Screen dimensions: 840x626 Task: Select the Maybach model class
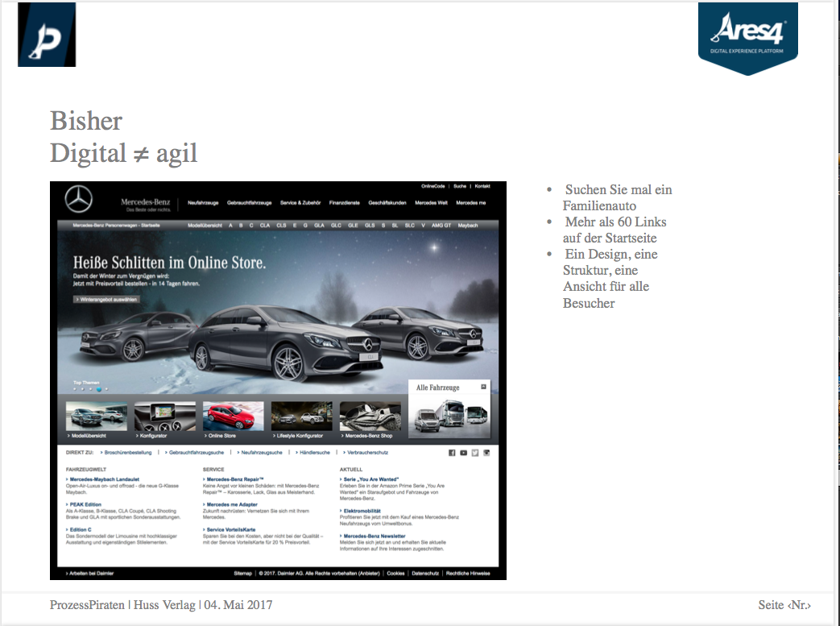(468, 225)
